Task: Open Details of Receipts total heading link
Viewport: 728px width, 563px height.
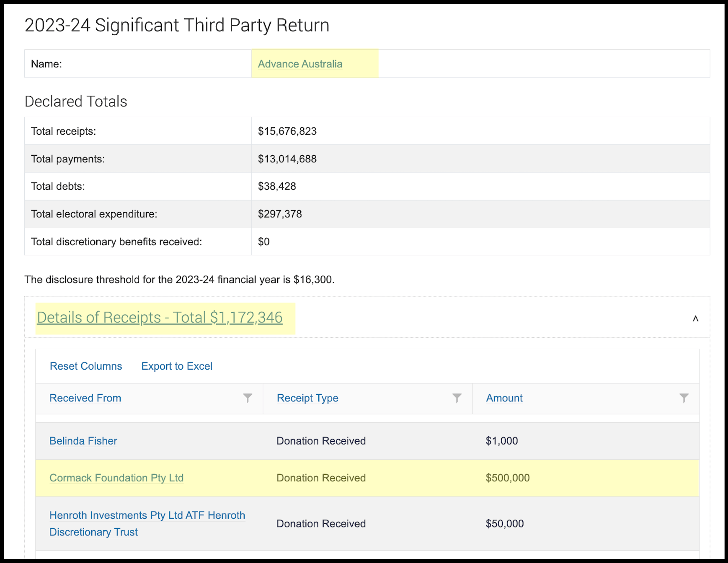Action: point(160,318)
